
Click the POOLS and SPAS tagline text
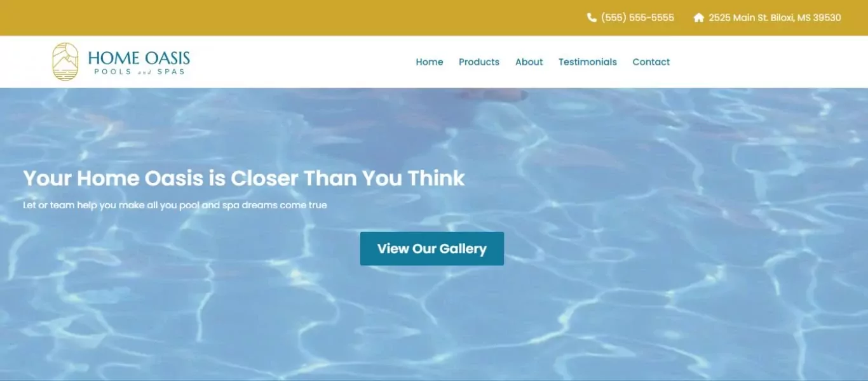[139, 72]
